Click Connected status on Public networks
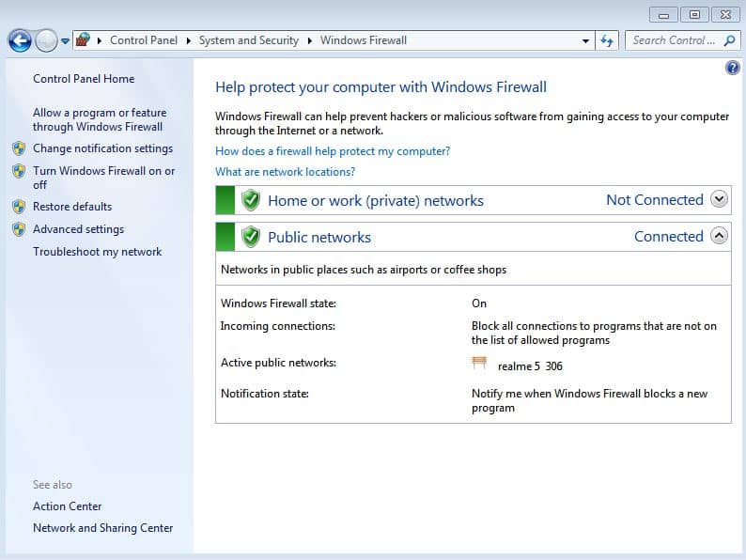Image resolution: width=746 pixels, height=560 pixels. click(668, 237)
